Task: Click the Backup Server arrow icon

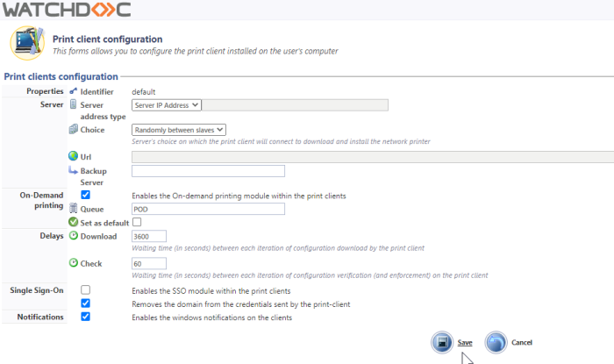Action: [x=74, y=170]
